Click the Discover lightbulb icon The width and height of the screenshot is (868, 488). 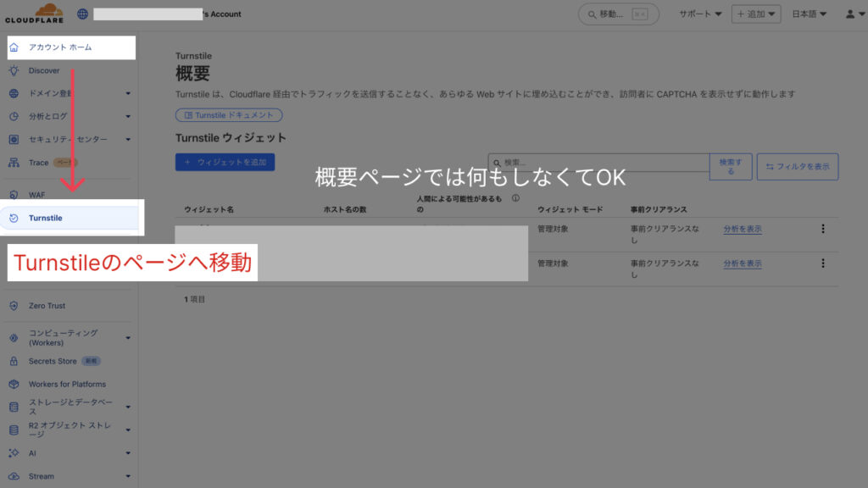14,71
